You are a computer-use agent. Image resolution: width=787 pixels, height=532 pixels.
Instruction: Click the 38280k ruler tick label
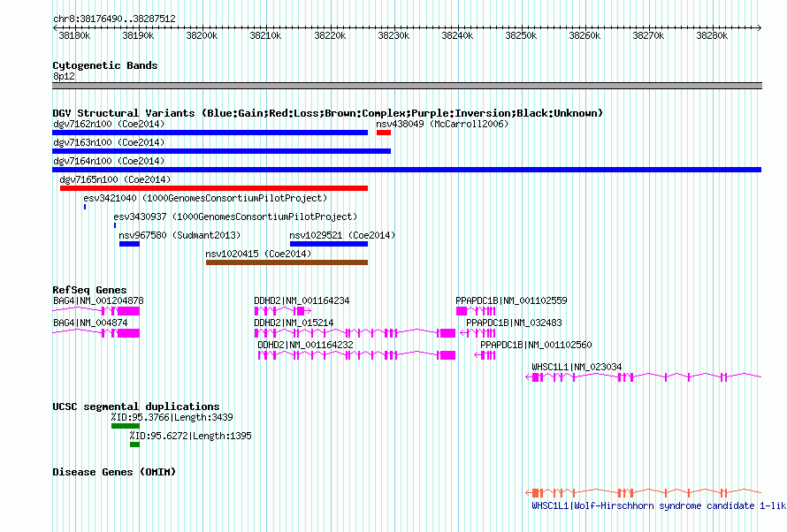click(x=712, y=35)
